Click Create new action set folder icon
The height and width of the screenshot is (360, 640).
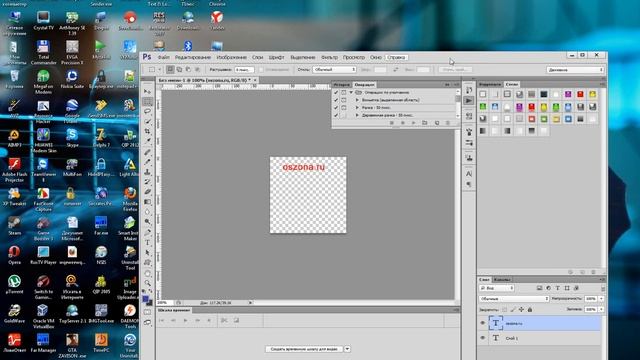424,122
